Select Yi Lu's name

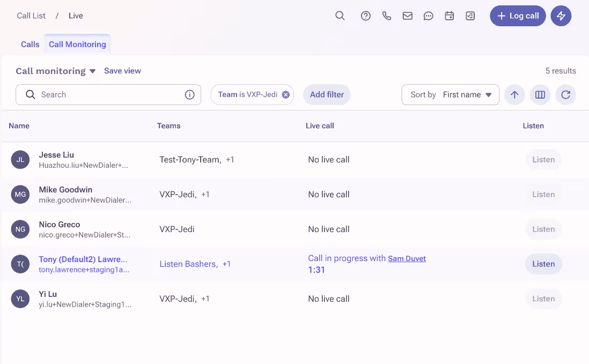(x=48, y=294)
